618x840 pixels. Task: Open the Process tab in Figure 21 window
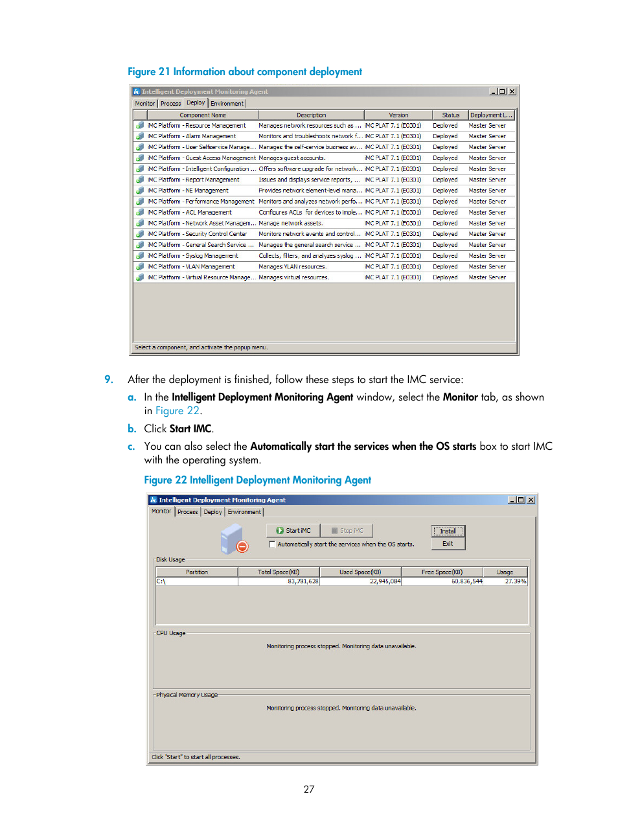(x=170, y=103)
